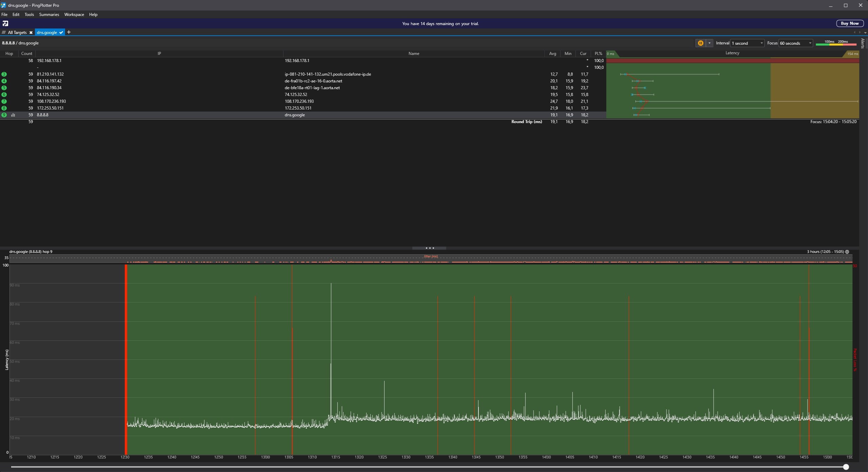Toggle the green hop 5 circle icon
This screenshot has width=868, height=472.
click(4, 88)
